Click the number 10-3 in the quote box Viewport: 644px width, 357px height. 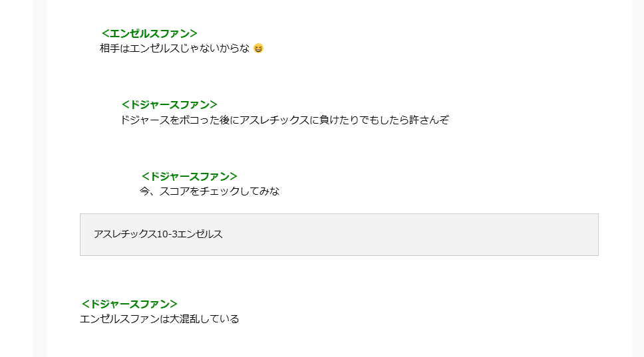[167, 234]
